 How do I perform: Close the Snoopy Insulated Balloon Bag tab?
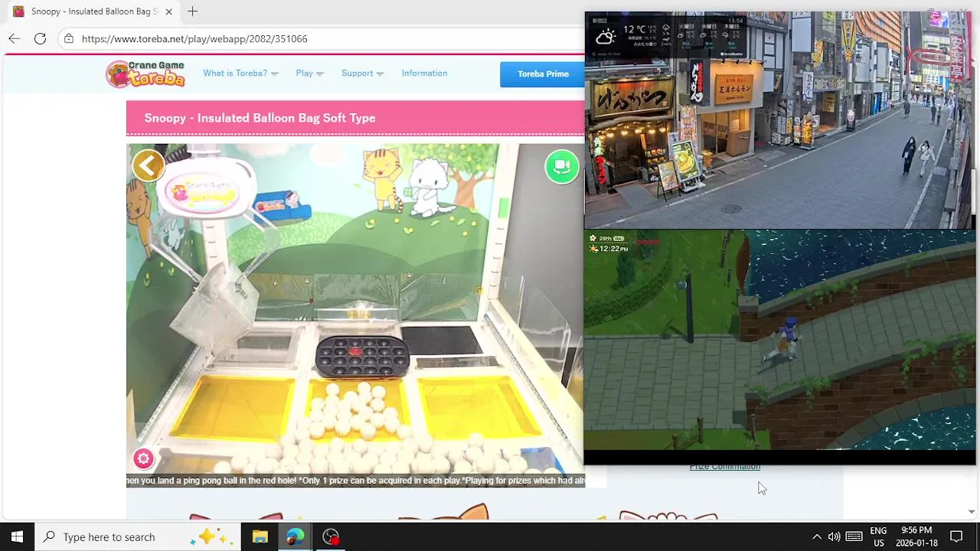click(168, 11)
